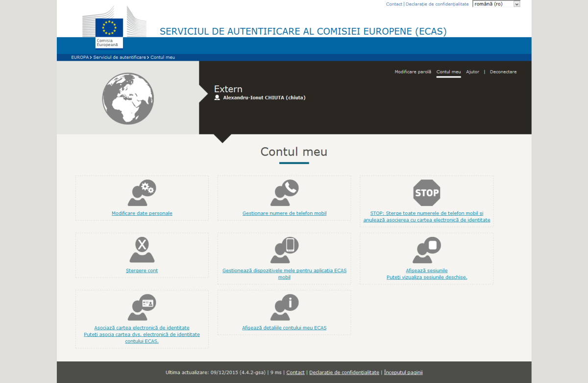Click the Ștergere cont link
This screenshot has height=383, width=588.
tap(142, 271)
